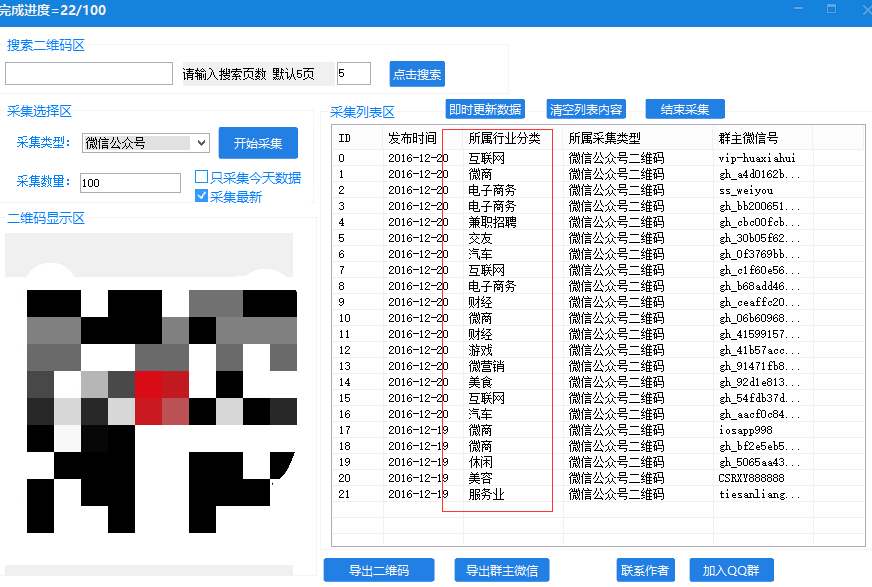Screen dimensions: 872x587
Task: Click 导出群主微信 button
Action: pos(502,570)
